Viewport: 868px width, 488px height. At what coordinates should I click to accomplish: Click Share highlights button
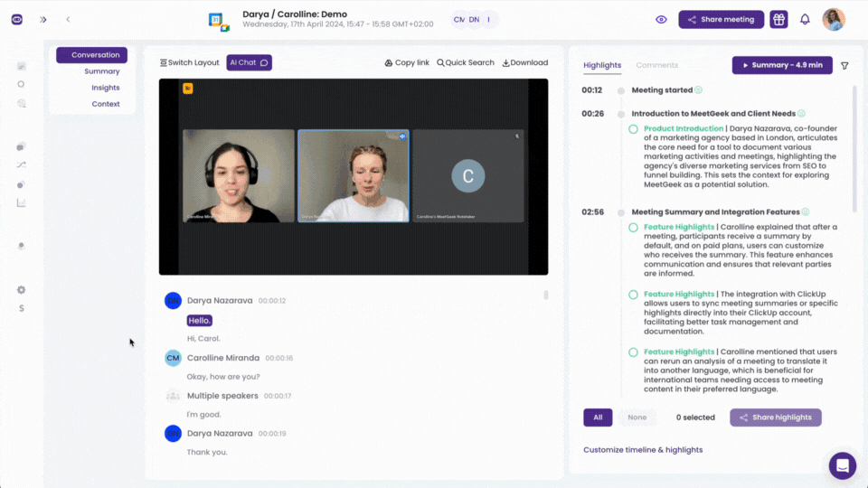coord(776,418)
